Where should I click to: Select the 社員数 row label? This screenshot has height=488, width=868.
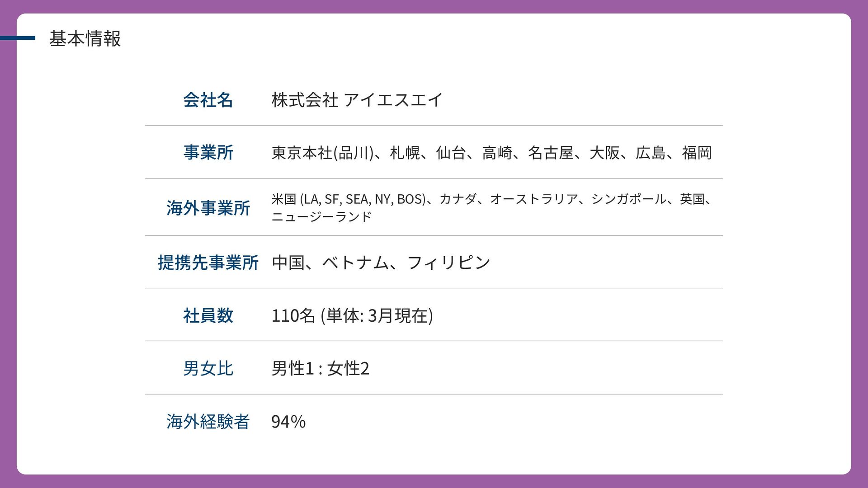pyautogui.click(x=208, y=315)
